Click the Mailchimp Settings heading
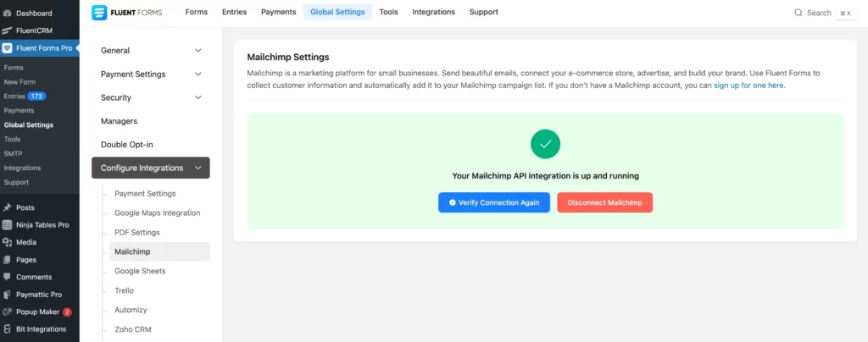The image size is (868, 342). (x=288, y=57)
